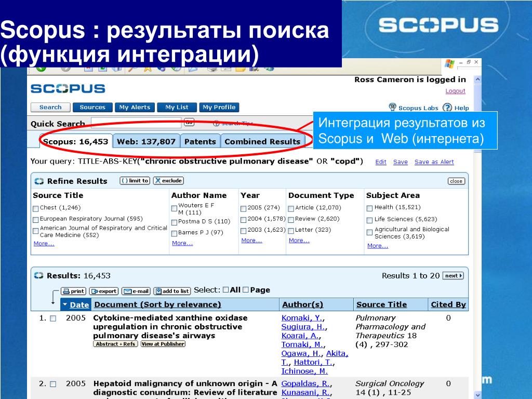Click the print button

73,291
